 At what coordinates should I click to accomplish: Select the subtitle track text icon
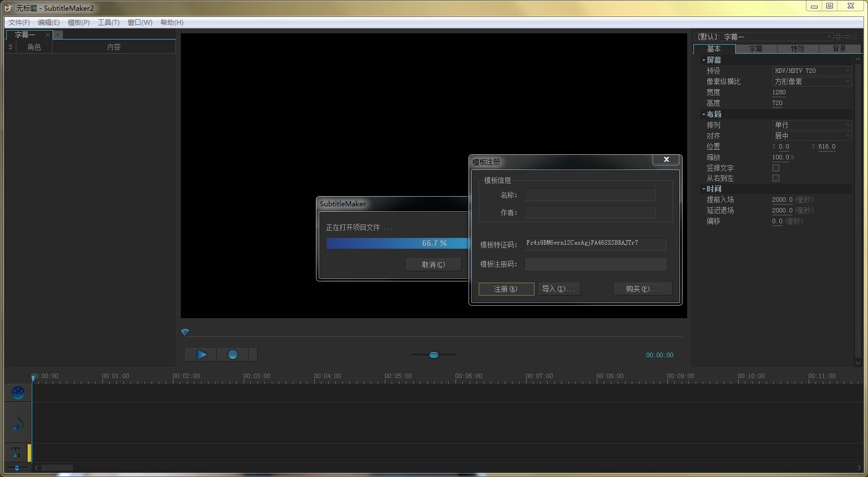[x=16, y=453]
